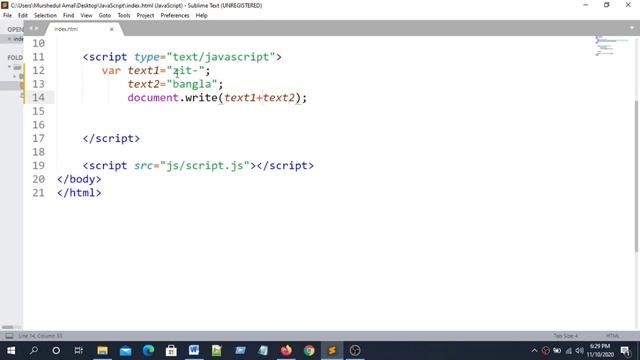Go to the previous tab using the left arrow

click(31, 28)
